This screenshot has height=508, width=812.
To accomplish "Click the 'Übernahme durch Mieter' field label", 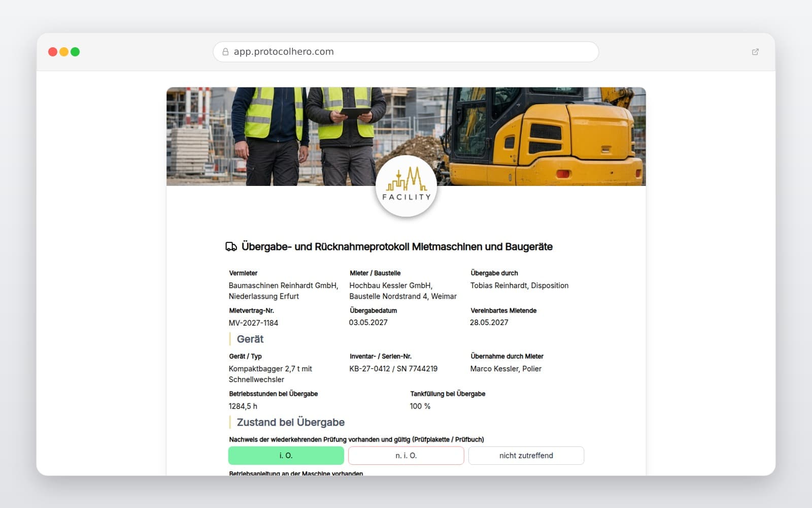I will (507, 357).
